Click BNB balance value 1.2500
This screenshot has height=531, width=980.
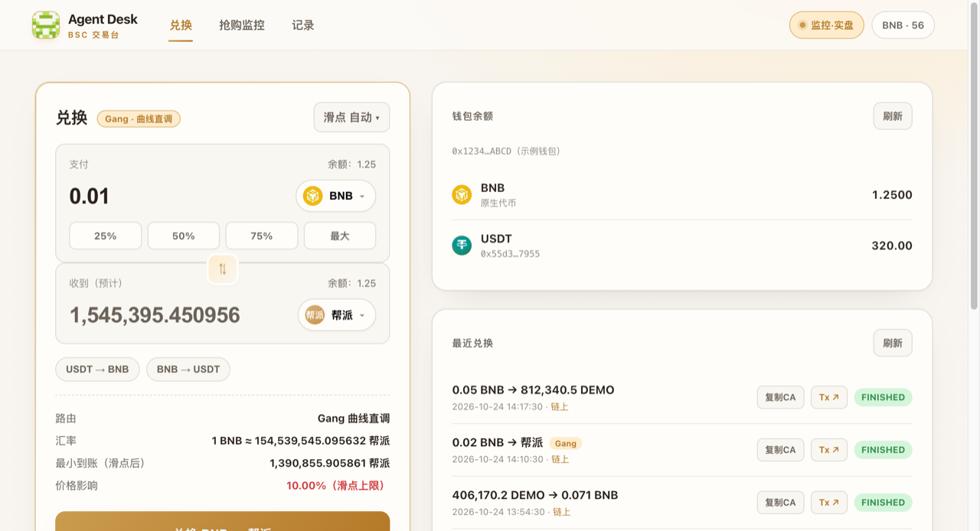tap(892, 195)
